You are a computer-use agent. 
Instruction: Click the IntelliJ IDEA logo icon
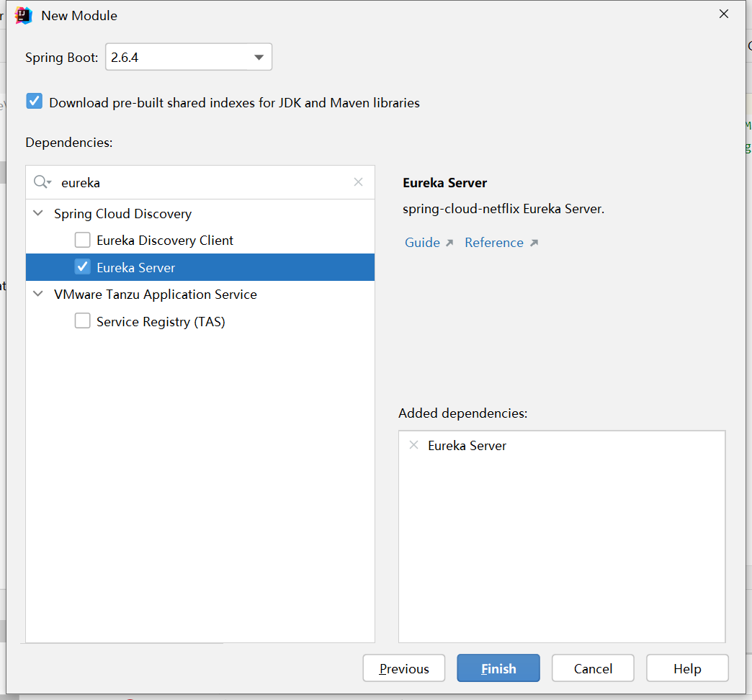[x=24, y=16]
